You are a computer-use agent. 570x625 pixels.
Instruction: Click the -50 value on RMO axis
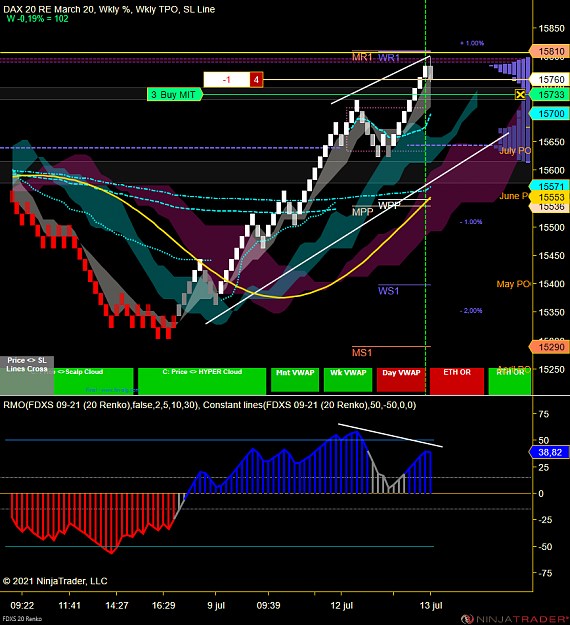545,547
